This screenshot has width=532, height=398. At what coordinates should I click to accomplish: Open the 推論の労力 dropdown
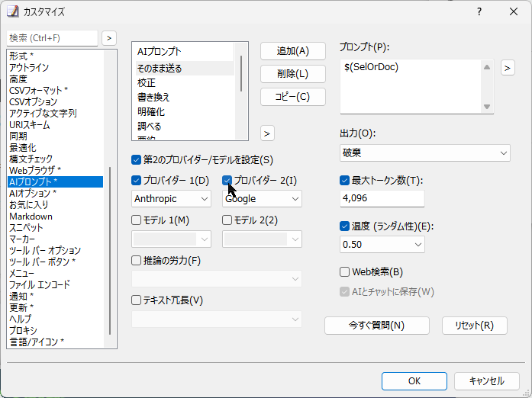(217, 279)
